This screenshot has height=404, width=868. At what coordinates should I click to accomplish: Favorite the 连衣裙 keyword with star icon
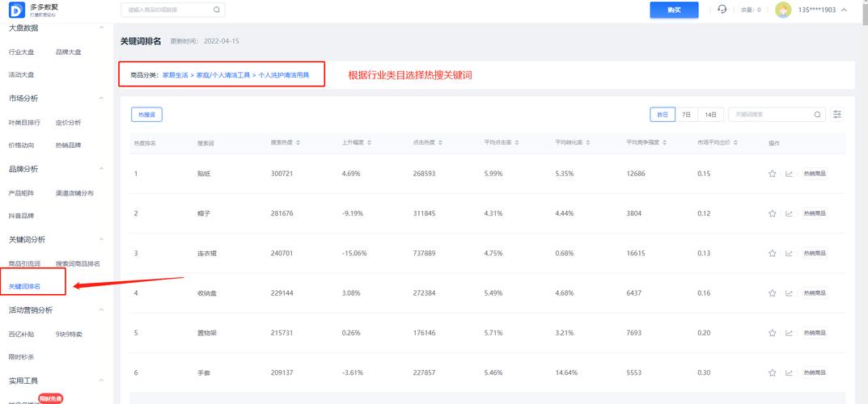click(x=773, y=253)
